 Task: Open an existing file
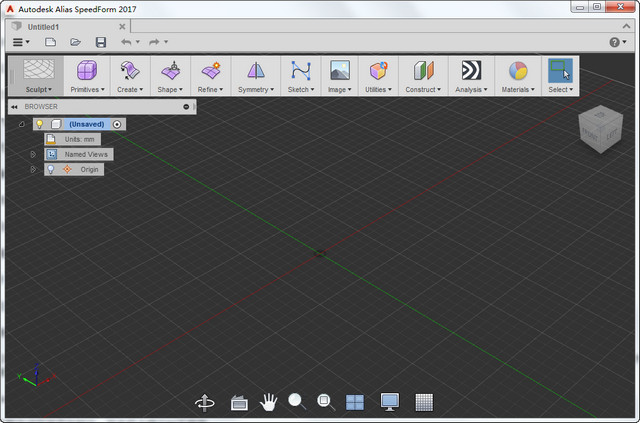pyautogui.click(x=75, y=42)
